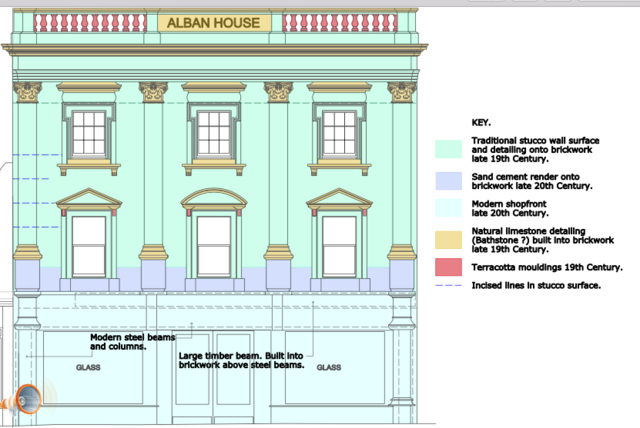Click the 'ALBAN HOUSE' sign text
This screenshot has height=428, width=640.
tap(213, 23)
